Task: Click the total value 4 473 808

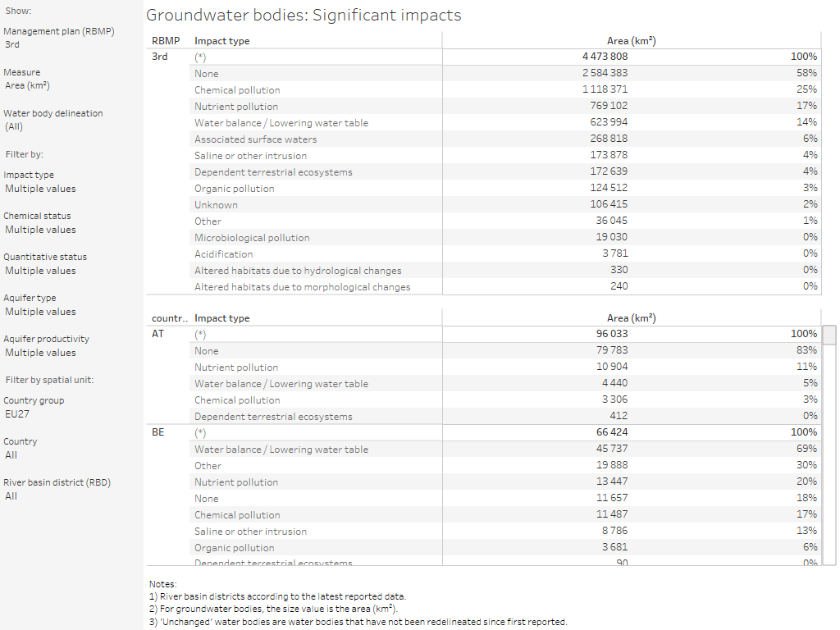Action: (x=605, y=57)
